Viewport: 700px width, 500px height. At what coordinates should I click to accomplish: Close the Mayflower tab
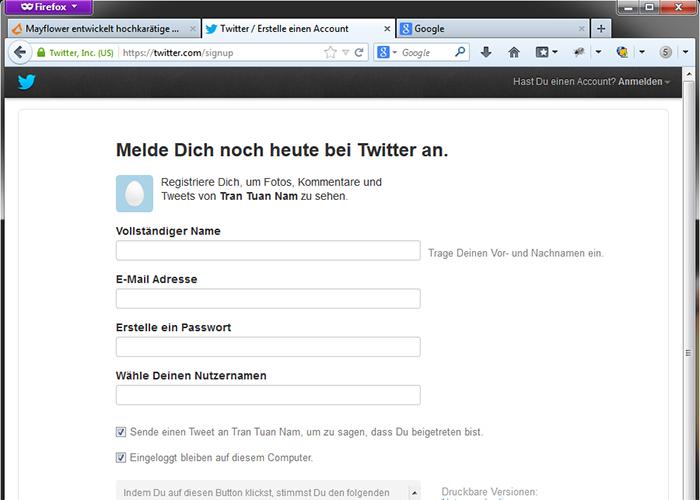pyautogui.click(x=193, y=29)
